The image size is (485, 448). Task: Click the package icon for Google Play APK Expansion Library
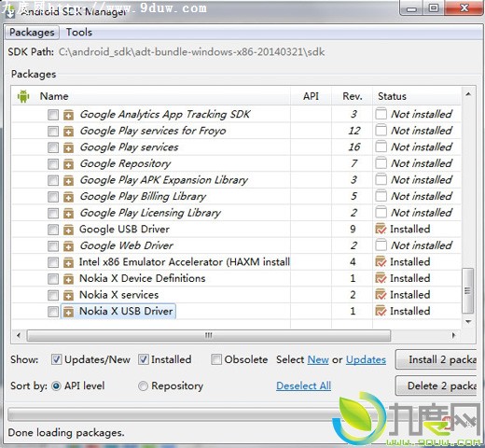tap(68, 180)
